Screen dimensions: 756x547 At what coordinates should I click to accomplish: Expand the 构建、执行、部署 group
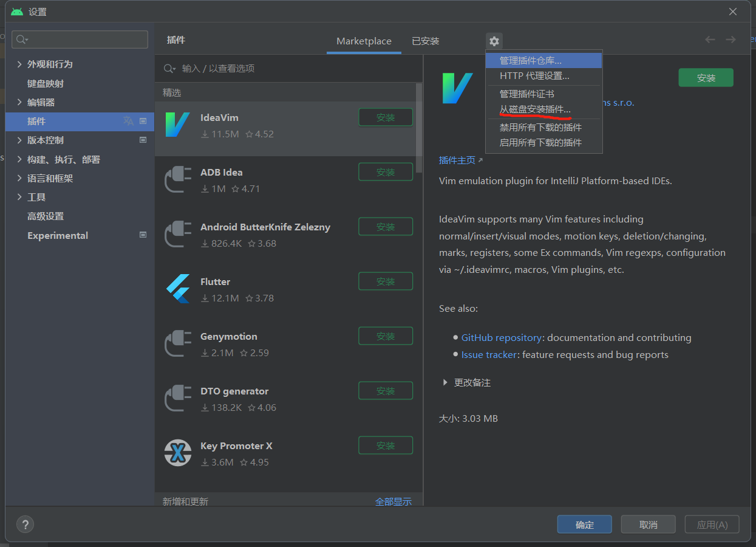coord(20,159)
